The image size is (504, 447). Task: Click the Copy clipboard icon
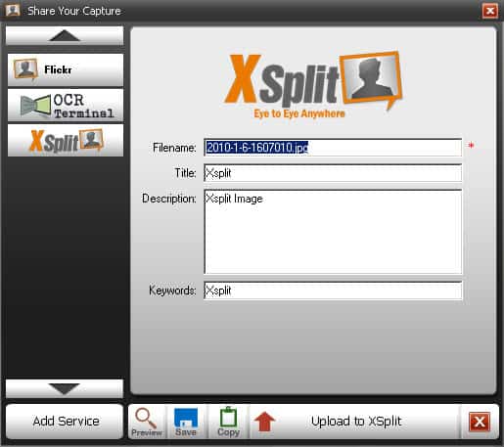(x=228, y=417)
